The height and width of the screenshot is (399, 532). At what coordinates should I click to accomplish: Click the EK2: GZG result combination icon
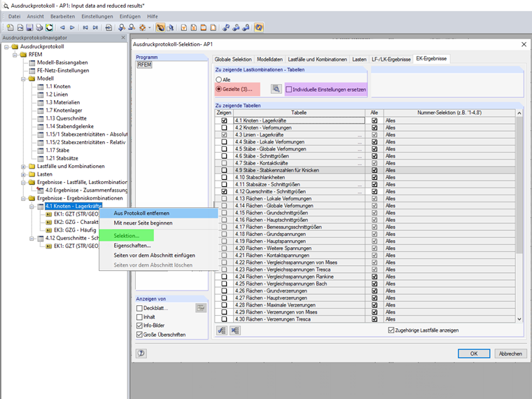pos(48,222)
